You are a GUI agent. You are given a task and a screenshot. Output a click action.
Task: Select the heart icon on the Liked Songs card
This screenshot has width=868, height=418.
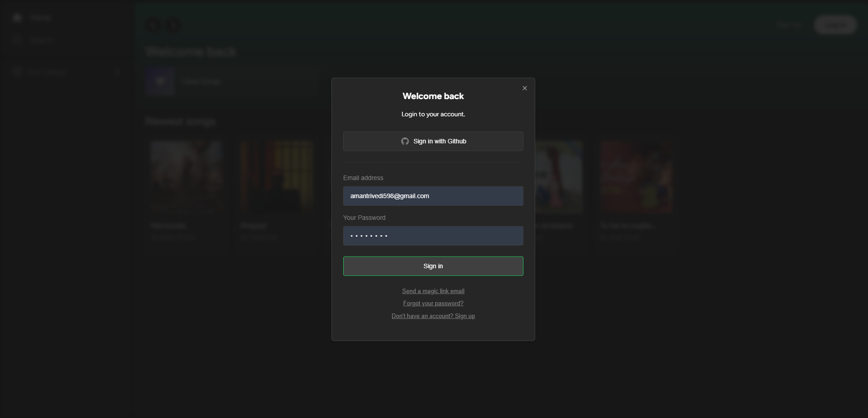point(159,81)
